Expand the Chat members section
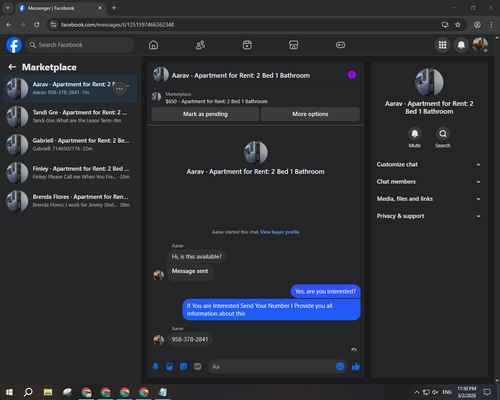Image resolution: width=500 pixels, height=400 pixels. tap(429, 182)
